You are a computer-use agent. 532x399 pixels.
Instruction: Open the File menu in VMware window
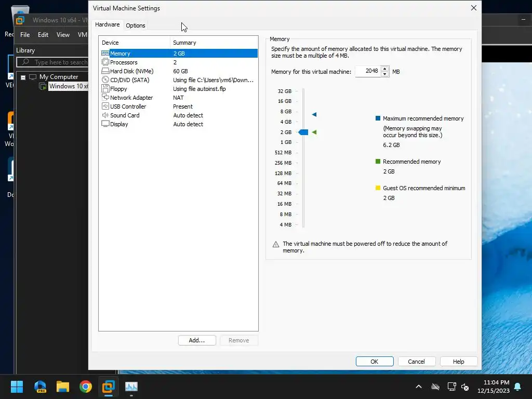(25, 35)
